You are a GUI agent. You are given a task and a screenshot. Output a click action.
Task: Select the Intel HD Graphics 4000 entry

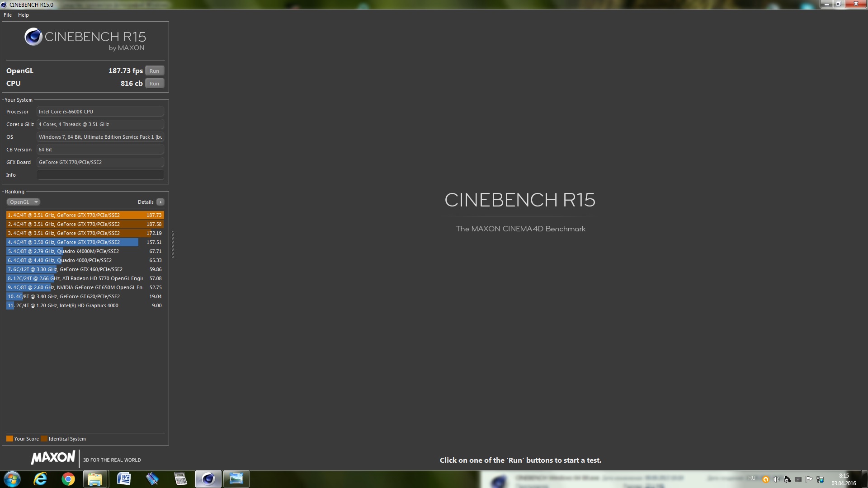pos(85,305)
